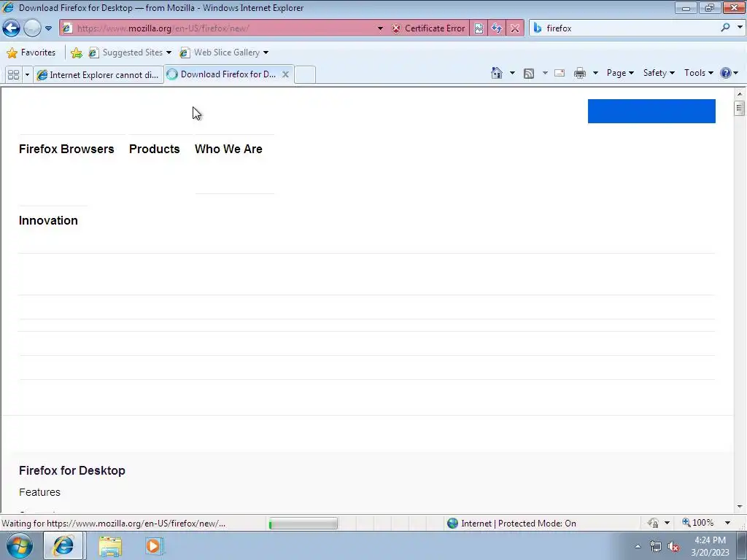
Task: Click the page icon beside URL
Action: tap(67, 28)
